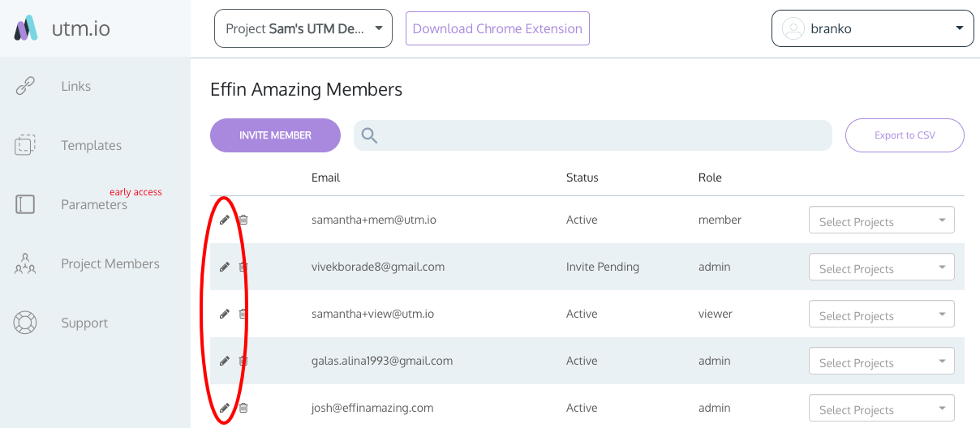Click Download Chrome Extension link
This screenshot has width=980, height=428.
tap(497, 28)
